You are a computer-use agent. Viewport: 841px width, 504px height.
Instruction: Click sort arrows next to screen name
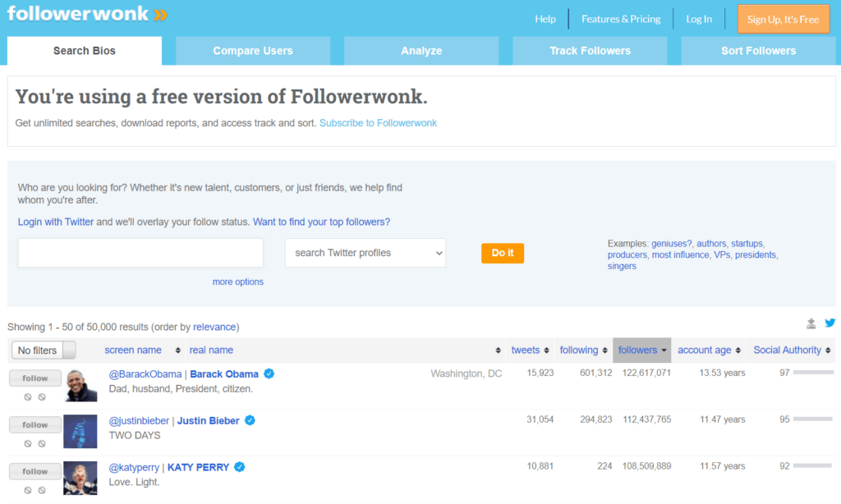tap(178, 351)
